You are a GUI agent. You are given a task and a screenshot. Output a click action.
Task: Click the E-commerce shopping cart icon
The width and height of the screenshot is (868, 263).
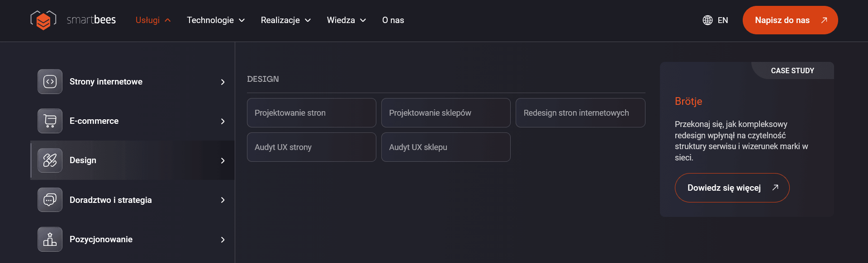pyautogui.click(x=50, y=121)
